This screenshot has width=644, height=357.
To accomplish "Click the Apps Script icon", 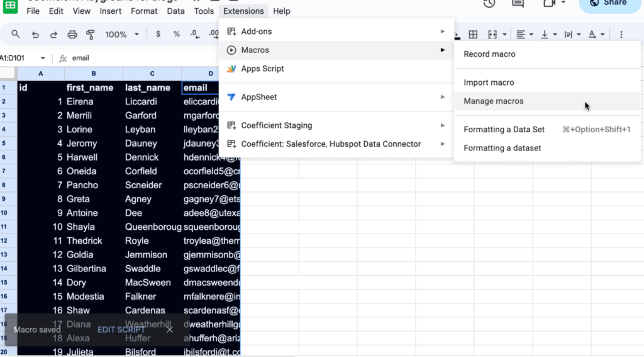I will coord(231,69).
